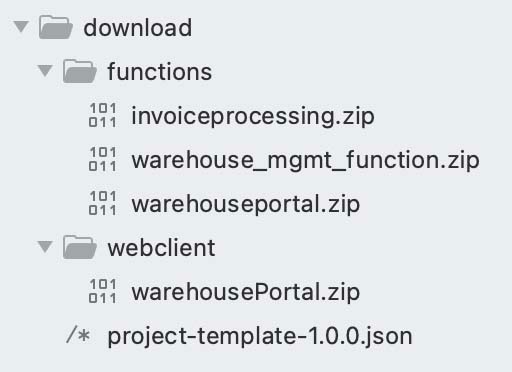Collapse the webclient folder disclosure triangle
Image resolution: width=512 pixels, height=372 pixels.
pos(45,247)
